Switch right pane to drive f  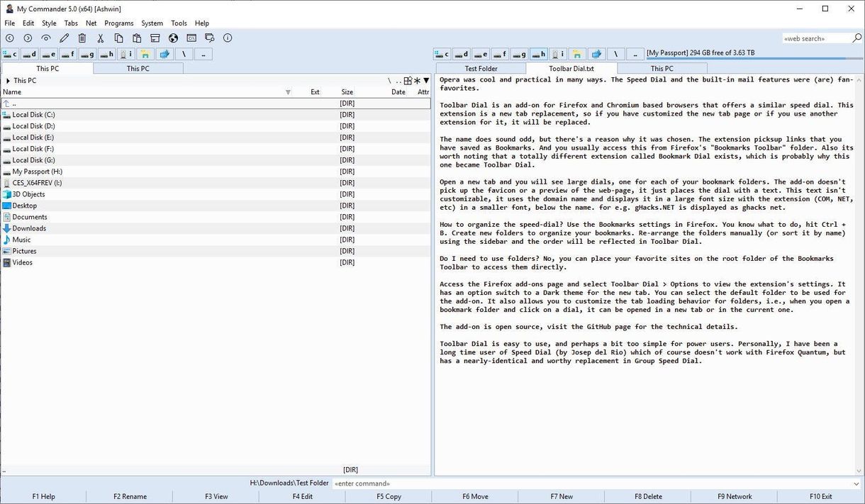click(x=500, y=54)
